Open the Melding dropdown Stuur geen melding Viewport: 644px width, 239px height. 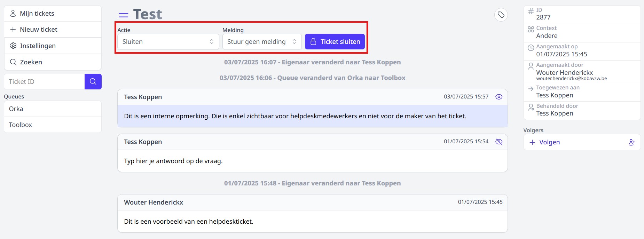(262, 41)
